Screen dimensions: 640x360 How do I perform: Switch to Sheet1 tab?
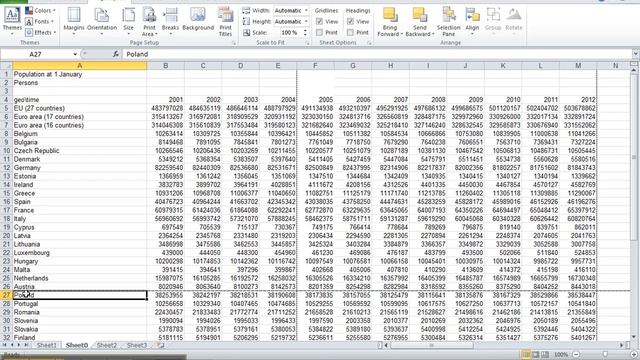47,345
